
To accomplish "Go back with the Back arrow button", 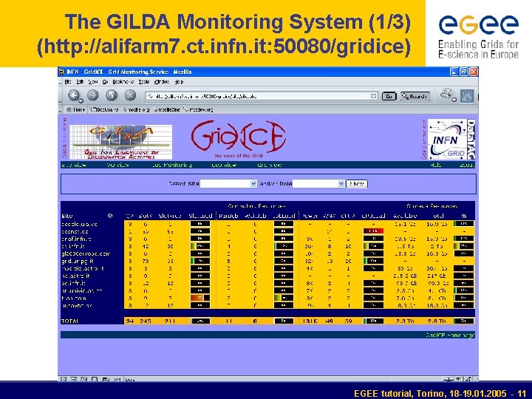I will (x=73, y=95).
